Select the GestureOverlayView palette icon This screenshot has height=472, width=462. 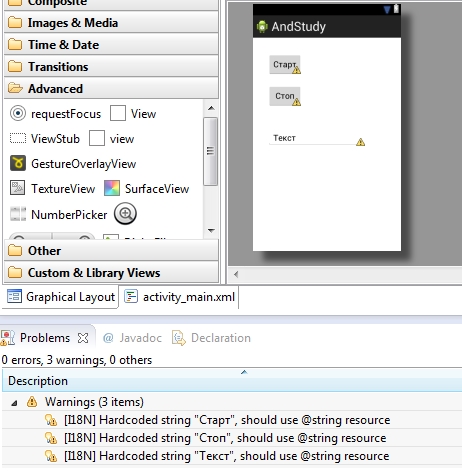pos(18,163)
